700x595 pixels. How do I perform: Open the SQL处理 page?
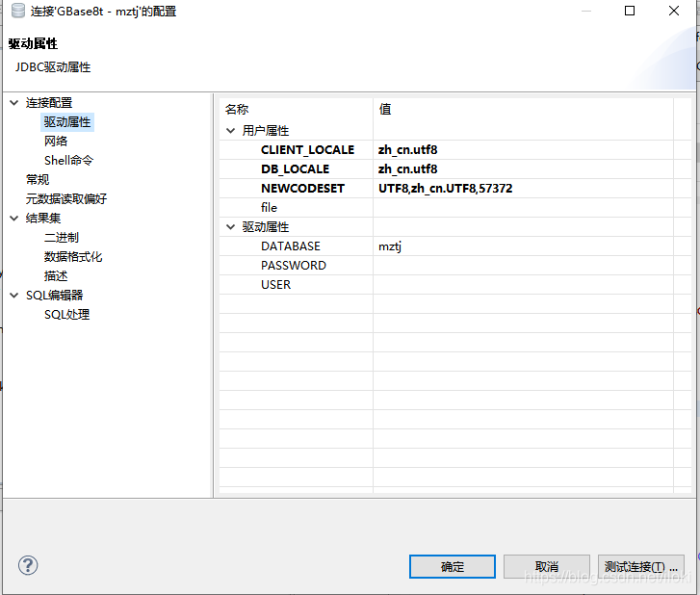click(67, 314)
